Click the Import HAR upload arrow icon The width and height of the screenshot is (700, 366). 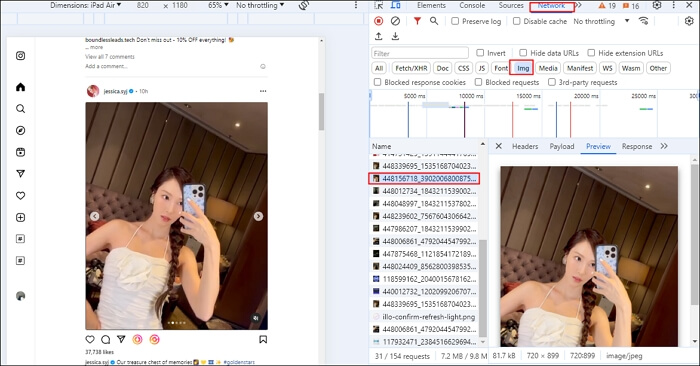coord(379,36)
